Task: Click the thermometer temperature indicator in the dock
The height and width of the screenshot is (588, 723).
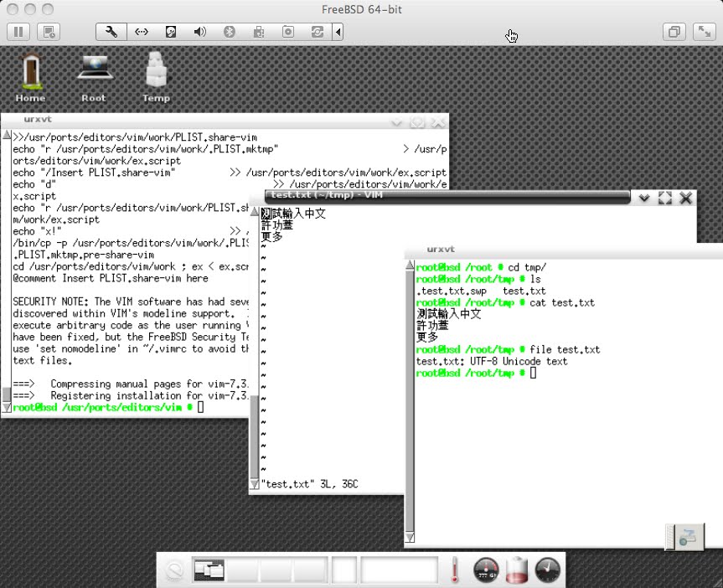Action: click(x=453, y=570)
